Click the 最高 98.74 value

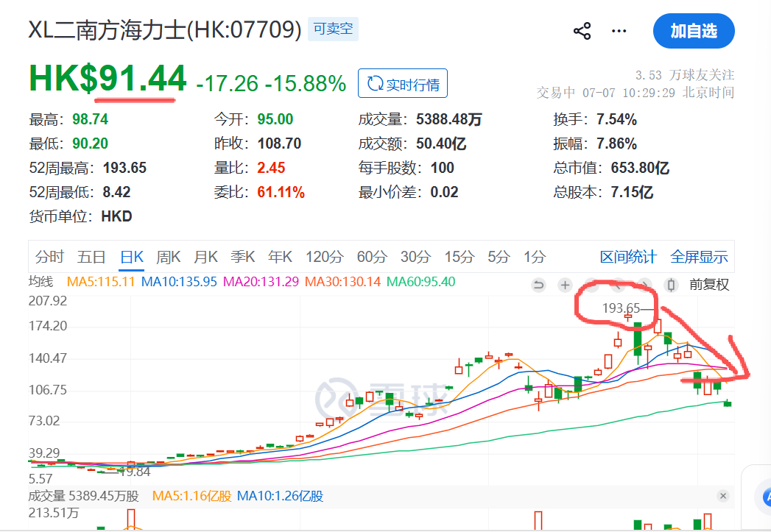pyautogui.click(x=91, y=119)
